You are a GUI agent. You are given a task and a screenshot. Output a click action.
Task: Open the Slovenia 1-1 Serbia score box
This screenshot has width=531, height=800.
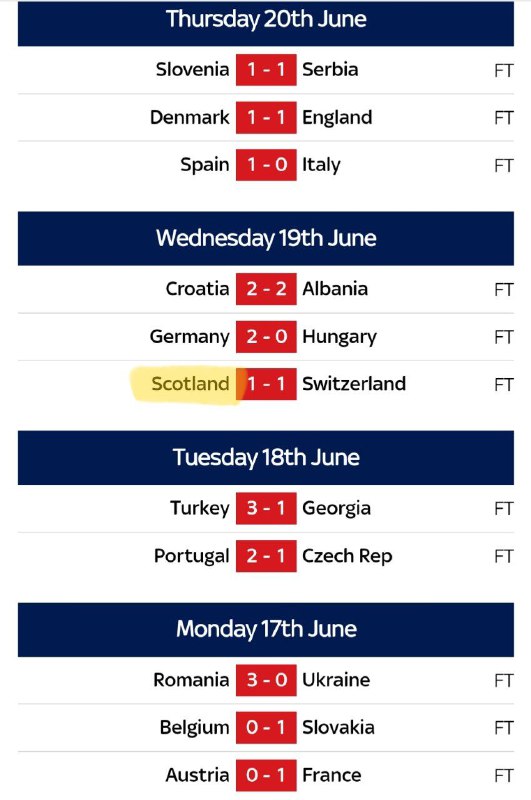coord(266,70)
